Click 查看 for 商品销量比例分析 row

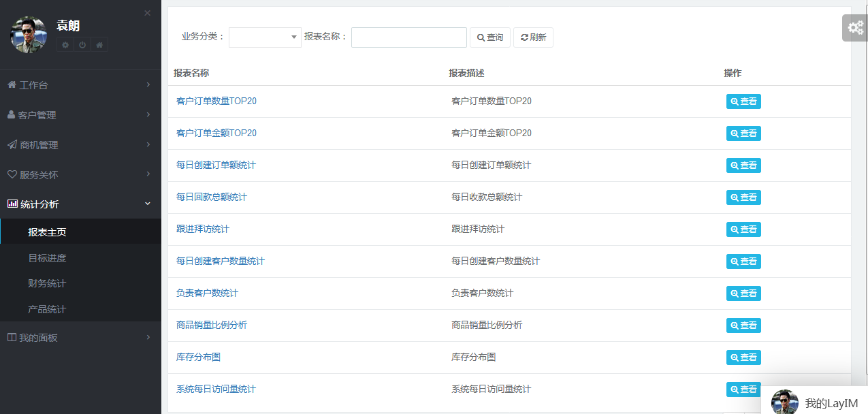point(743,325)
